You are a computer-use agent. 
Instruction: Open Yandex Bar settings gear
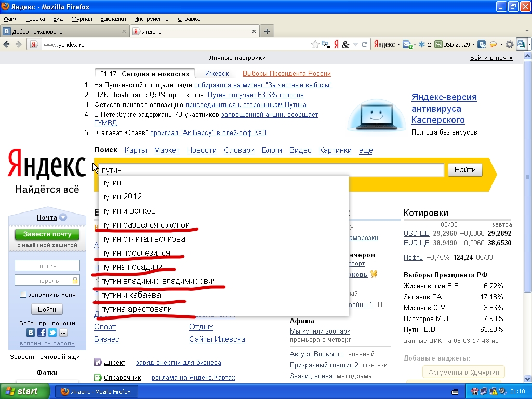(510, 45)
